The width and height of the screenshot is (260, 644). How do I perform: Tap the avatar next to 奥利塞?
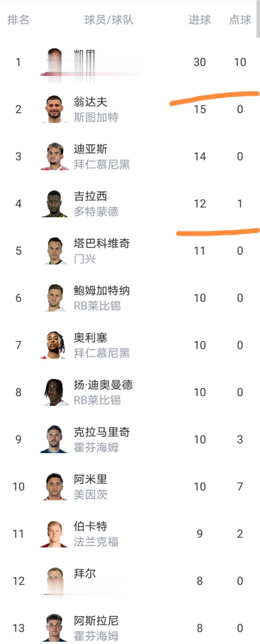[55, 345]
